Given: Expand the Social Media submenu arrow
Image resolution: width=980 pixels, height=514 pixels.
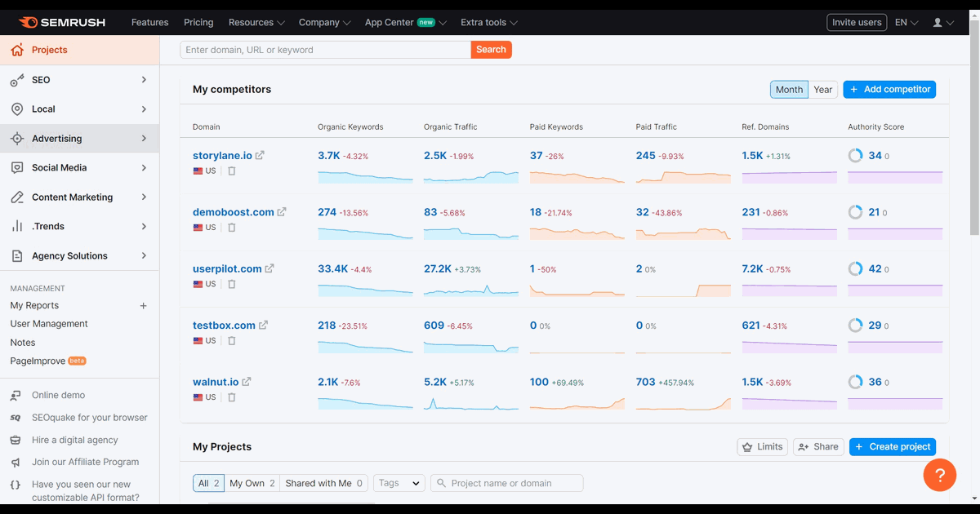Looking at the screenshot, I should (144, 168).
